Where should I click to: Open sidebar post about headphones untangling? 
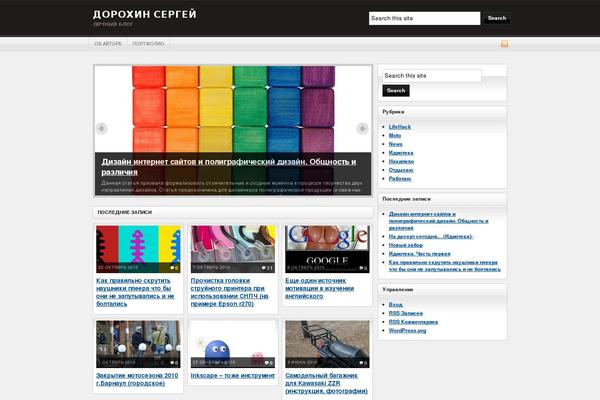(x=445, y=266)
